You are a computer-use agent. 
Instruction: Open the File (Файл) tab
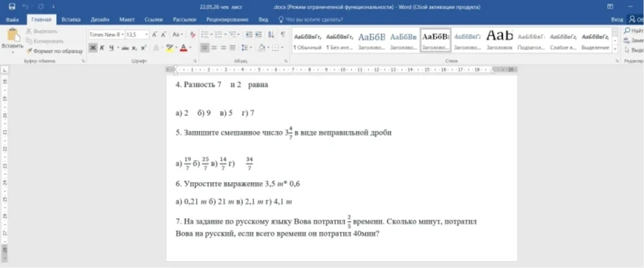point(12,19)
